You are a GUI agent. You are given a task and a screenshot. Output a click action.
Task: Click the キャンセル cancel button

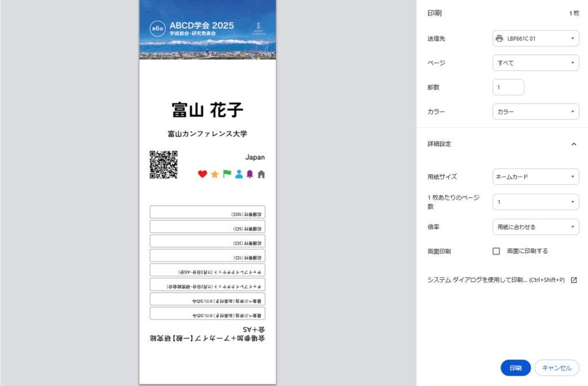557,368
